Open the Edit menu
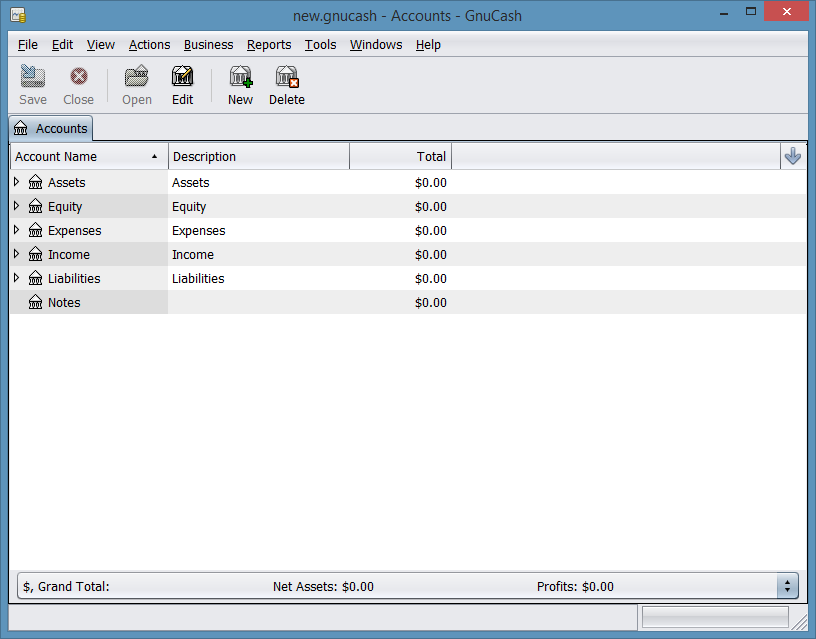Screen dimensions: 816x639 coord(62,45)
